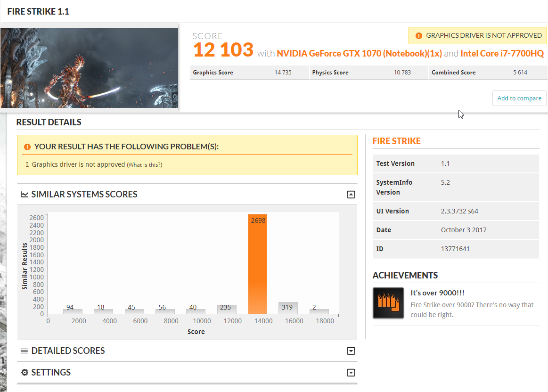Select the result ID 13771641
548x392 pixels.
455,249
